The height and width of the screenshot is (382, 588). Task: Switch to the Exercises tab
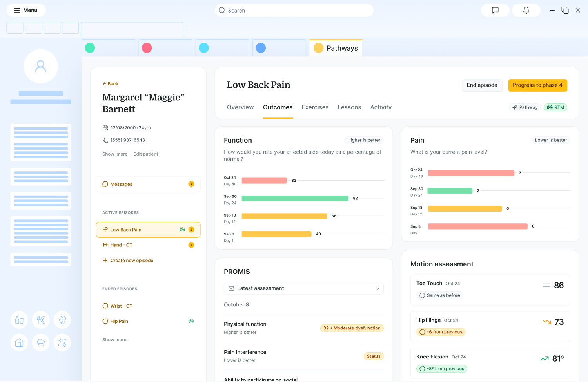point(315,107)
